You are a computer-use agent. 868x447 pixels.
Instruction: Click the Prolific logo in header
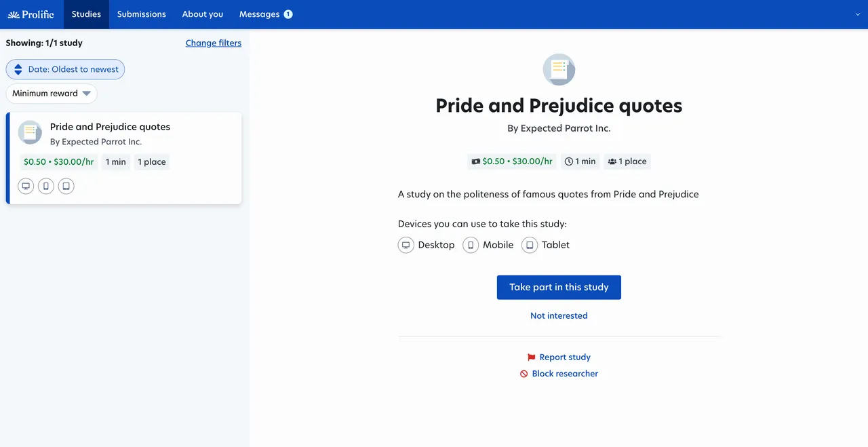(31, 14)
